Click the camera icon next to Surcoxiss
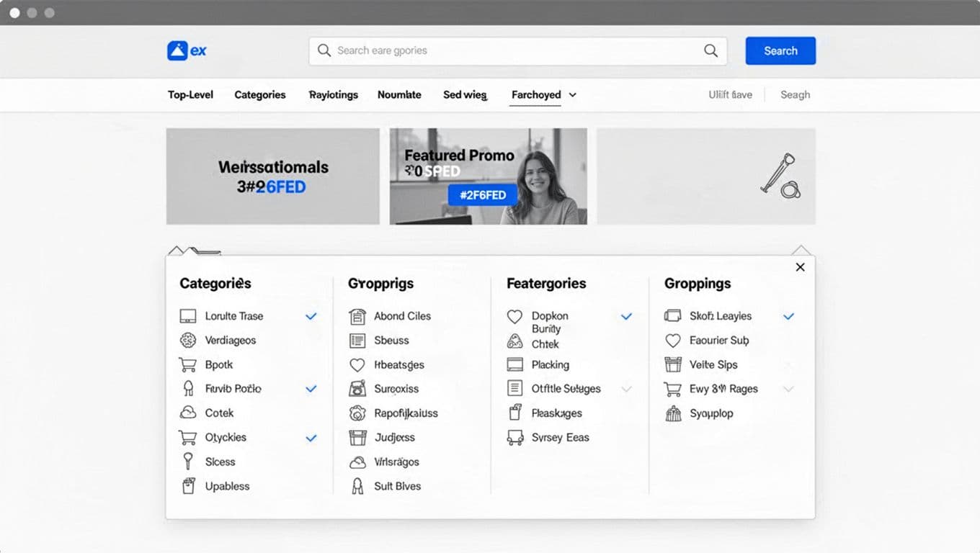 358,389
